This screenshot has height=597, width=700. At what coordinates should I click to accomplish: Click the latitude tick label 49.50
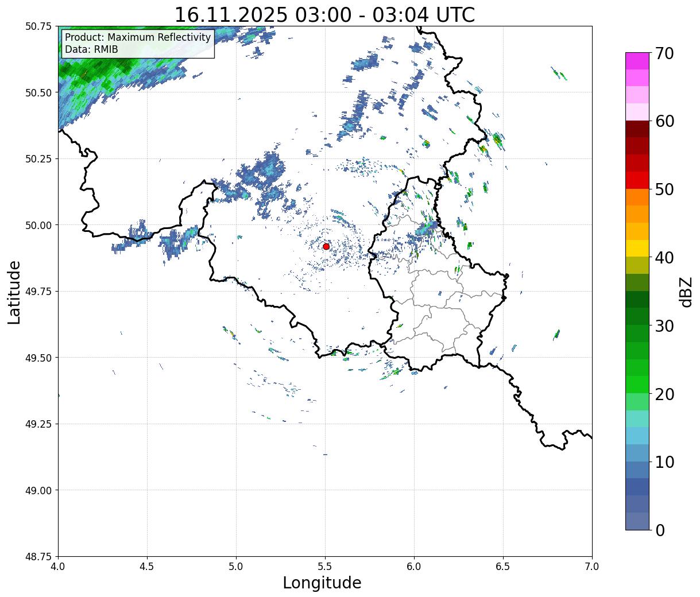point(38,358)
